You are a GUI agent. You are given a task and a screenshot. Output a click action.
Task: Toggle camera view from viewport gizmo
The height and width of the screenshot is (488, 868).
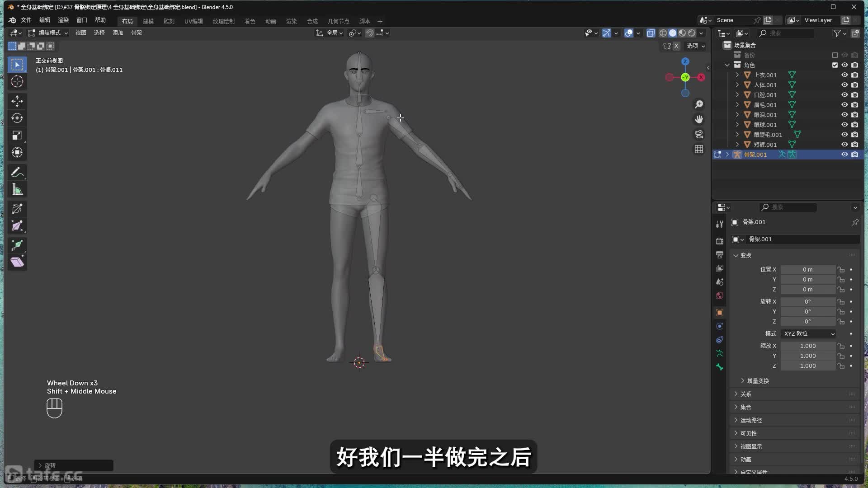[x=699, y=134]
